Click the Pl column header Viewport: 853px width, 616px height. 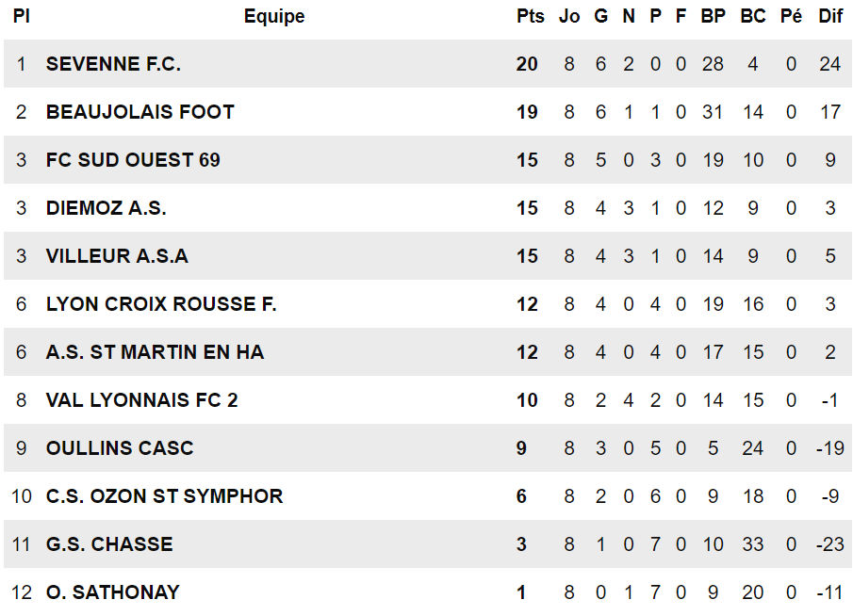[23, 16]
